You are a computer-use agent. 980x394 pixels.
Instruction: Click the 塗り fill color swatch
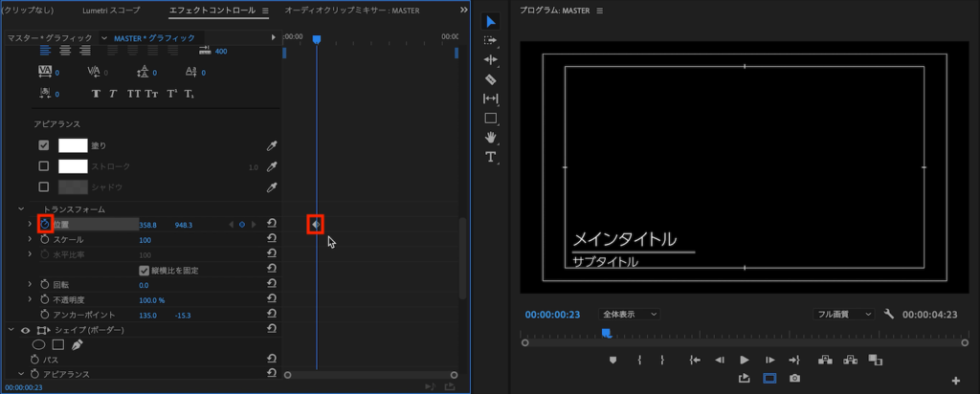click(73, 145)
